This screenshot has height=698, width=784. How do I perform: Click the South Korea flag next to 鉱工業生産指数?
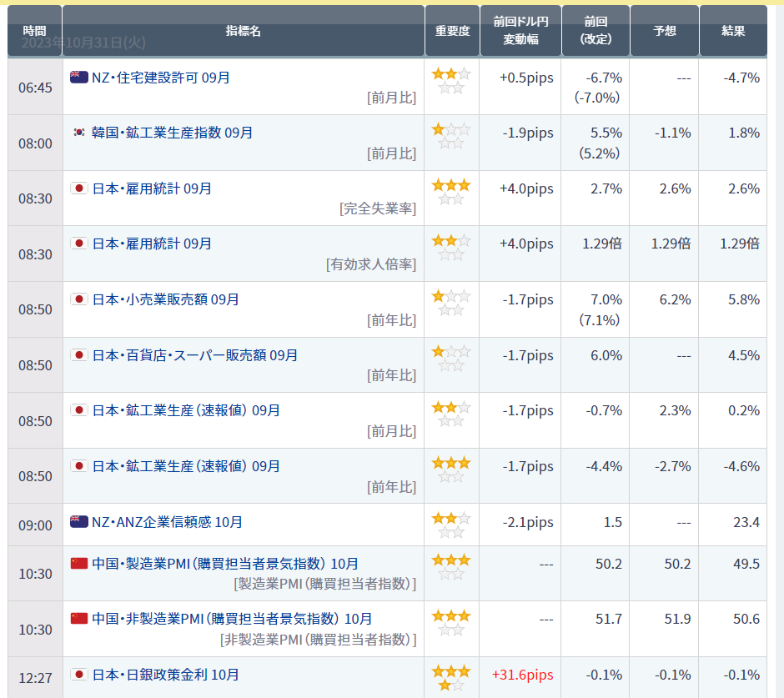tap(78, 132)
